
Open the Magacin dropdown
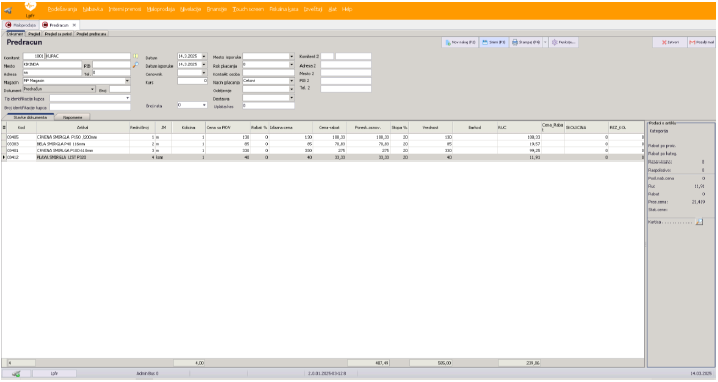click(x=127, y=81)
